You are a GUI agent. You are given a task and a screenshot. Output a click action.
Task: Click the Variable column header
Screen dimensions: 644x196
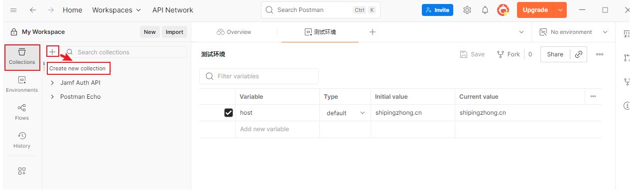tap(251, 97)
